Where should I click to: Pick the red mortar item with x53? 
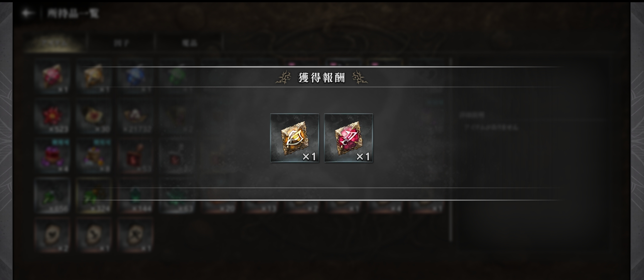(x=135, y=156)
